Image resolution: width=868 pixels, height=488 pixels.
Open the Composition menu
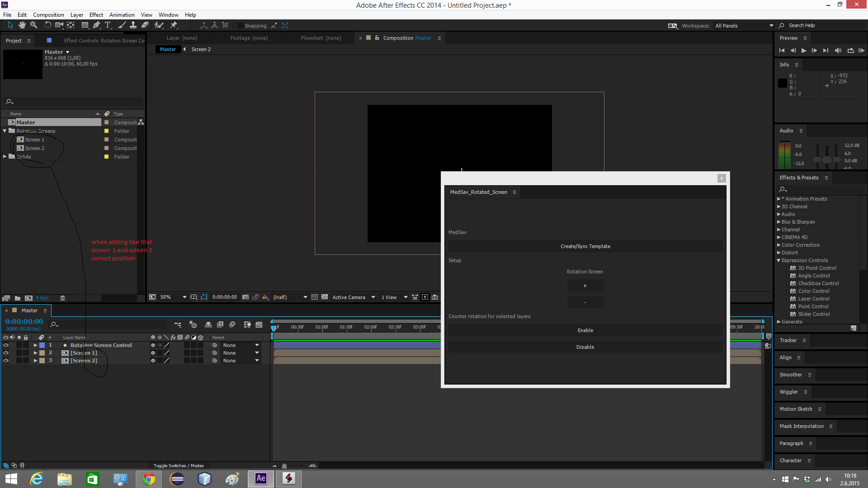[x=48, y=15]
